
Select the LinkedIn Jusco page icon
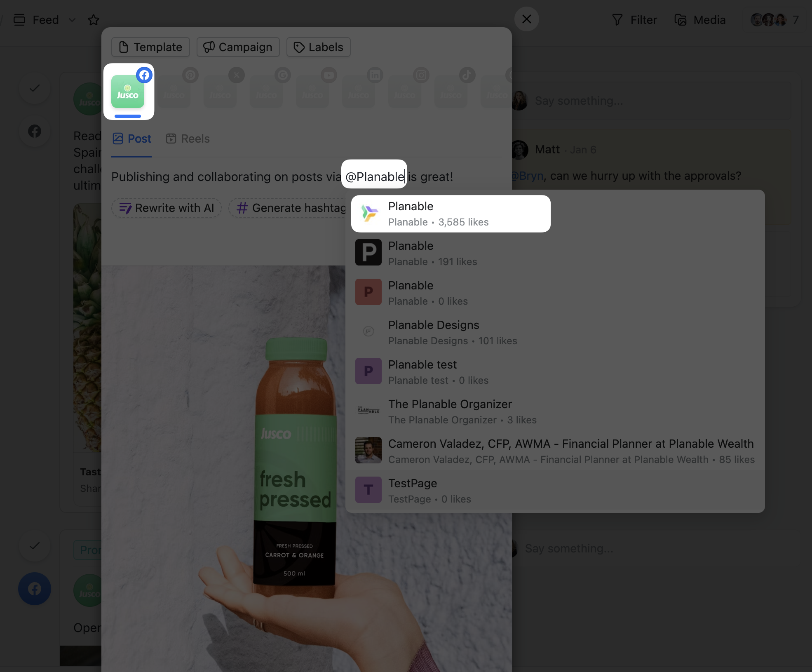point(359,92)
